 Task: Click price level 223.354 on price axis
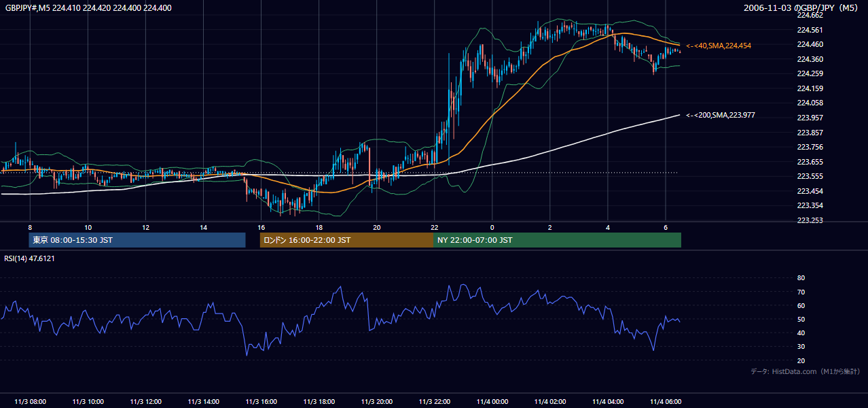[x=810, y=205]
